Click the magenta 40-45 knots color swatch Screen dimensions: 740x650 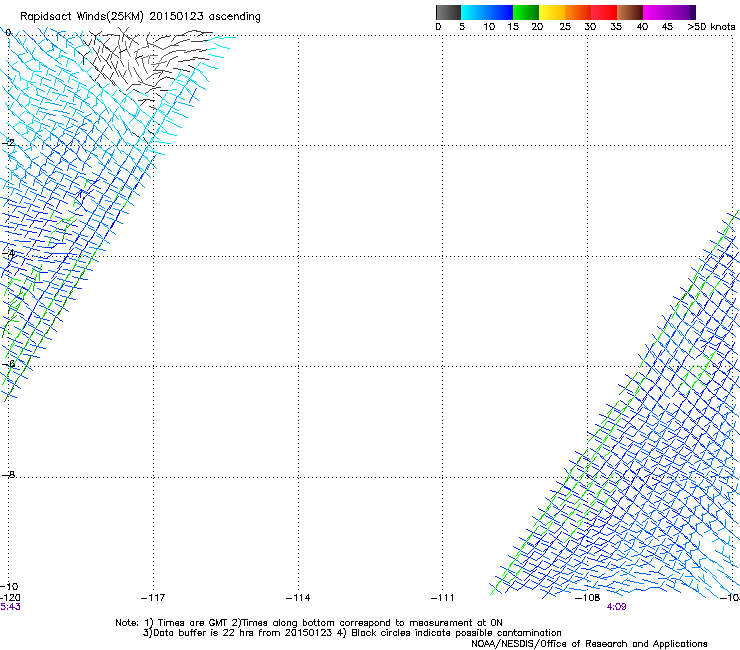656,12
